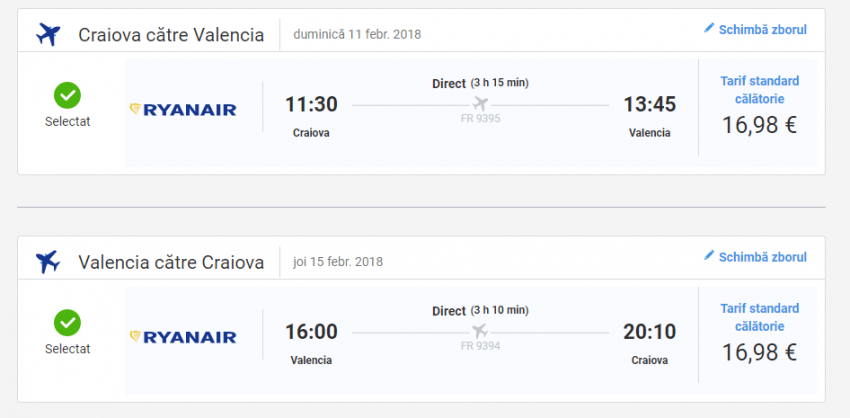Click Schimbă zborul for Craiova to Valencia
This screenshot has height=418, width=850.
762,30
